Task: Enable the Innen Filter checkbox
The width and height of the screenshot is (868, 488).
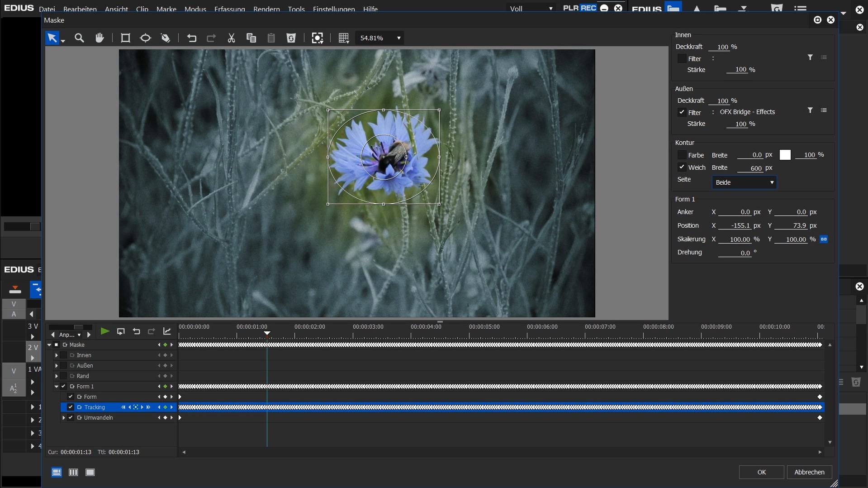Action: point(682,58)
